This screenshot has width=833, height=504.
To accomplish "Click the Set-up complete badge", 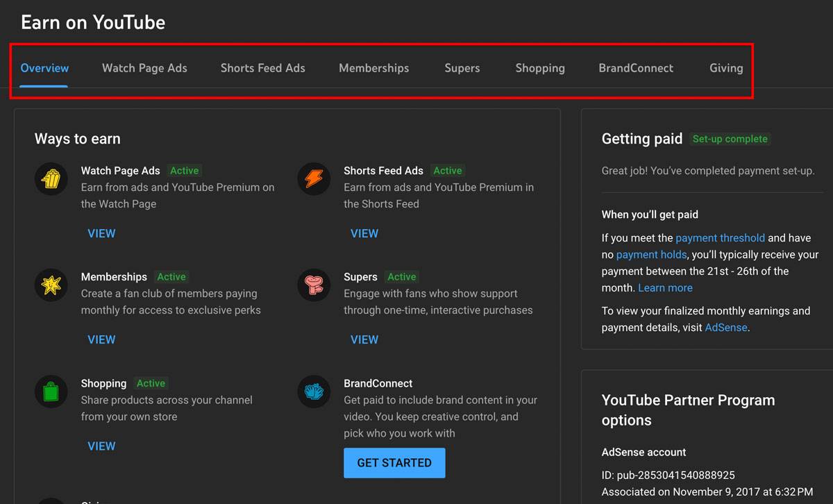I will (x=730, y=139).
